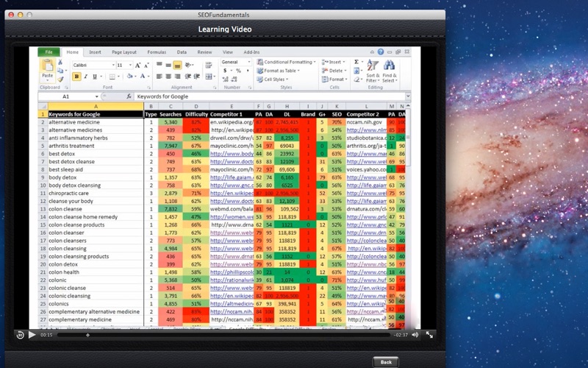Click the Font Color letter A icon
588x368 pixels.
[143, 77]
